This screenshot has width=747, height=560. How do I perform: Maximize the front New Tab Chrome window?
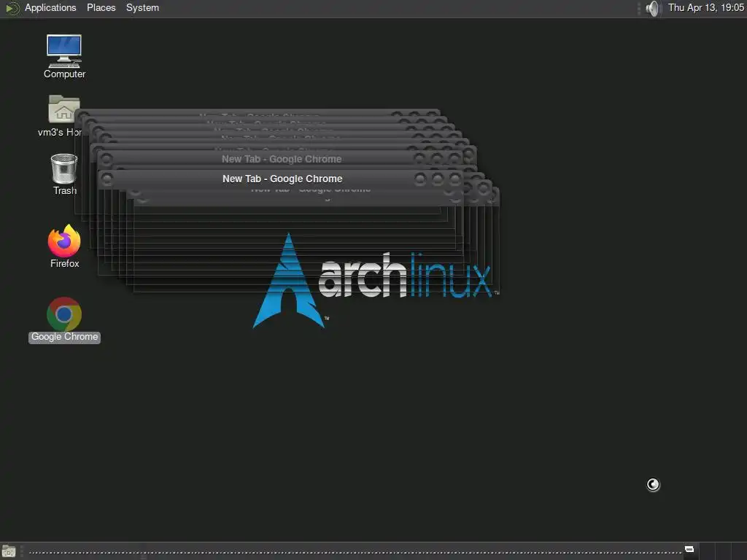point(438,179)
